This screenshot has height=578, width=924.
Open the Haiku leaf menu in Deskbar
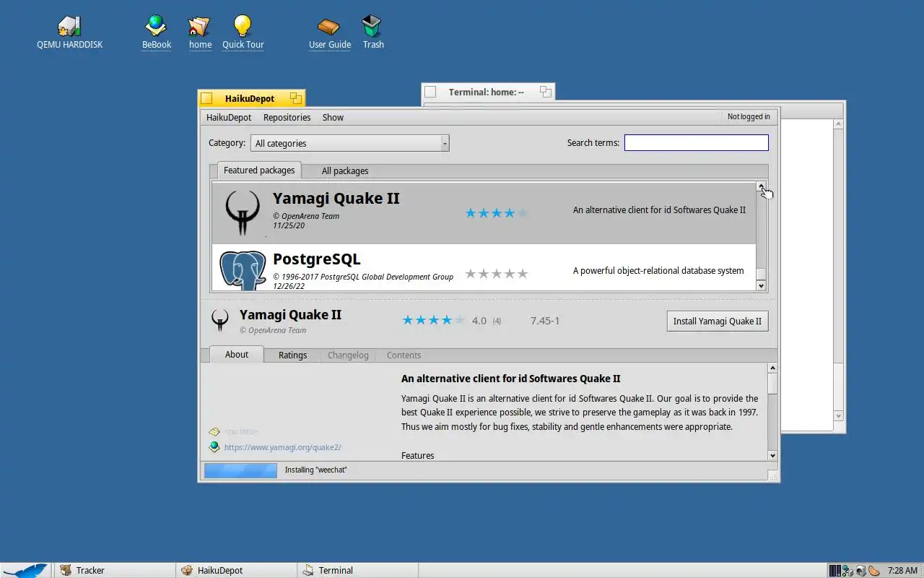25,570
